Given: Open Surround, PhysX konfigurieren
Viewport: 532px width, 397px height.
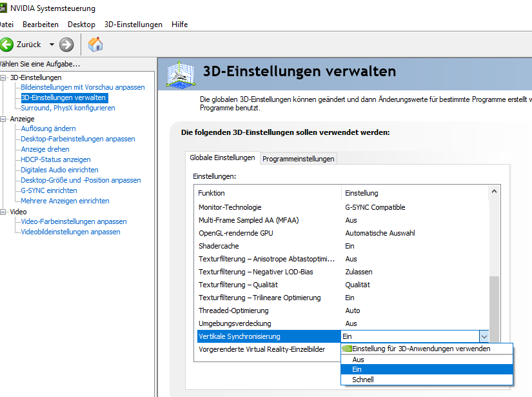Looking at the screenshot, I should coord(68,108).
